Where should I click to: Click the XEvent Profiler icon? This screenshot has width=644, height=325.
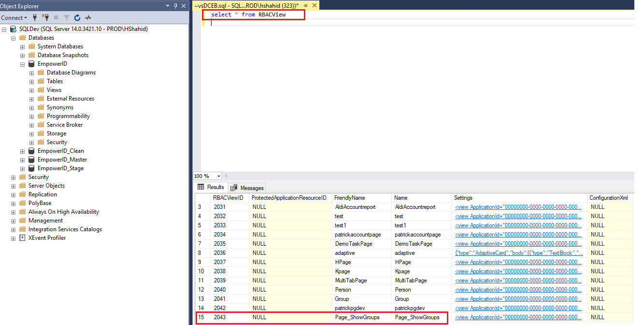pyautogui.click(x=22, y=238)
